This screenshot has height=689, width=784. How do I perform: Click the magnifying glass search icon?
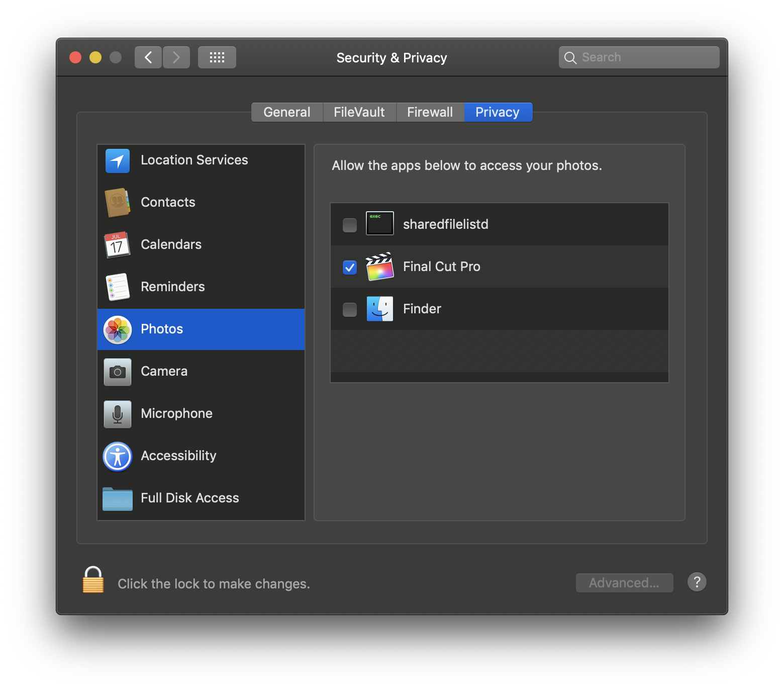[570, 58]
